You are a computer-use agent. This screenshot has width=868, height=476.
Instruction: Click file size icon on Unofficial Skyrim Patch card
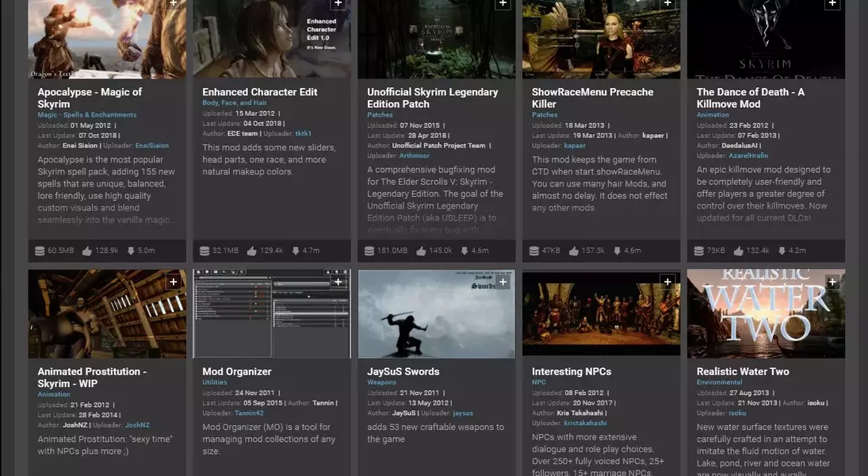coord(369,251)
